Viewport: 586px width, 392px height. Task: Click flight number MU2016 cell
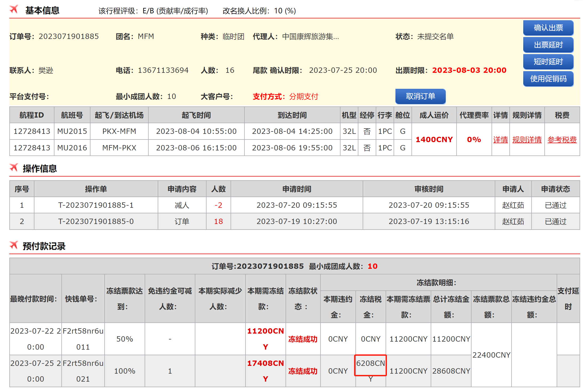tap(72, 148)
